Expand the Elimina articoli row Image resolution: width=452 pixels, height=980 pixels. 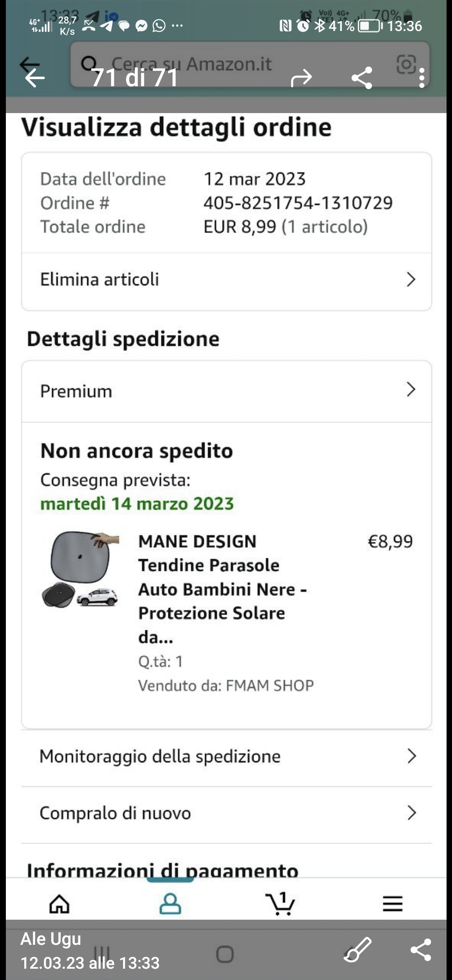[x=226, y=279]
